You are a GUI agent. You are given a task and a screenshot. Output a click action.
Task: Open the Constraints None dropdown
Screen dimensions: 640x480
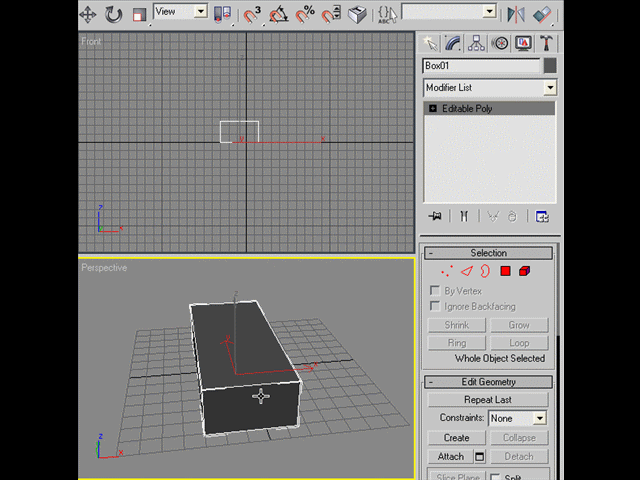click(x=517, y=418)
